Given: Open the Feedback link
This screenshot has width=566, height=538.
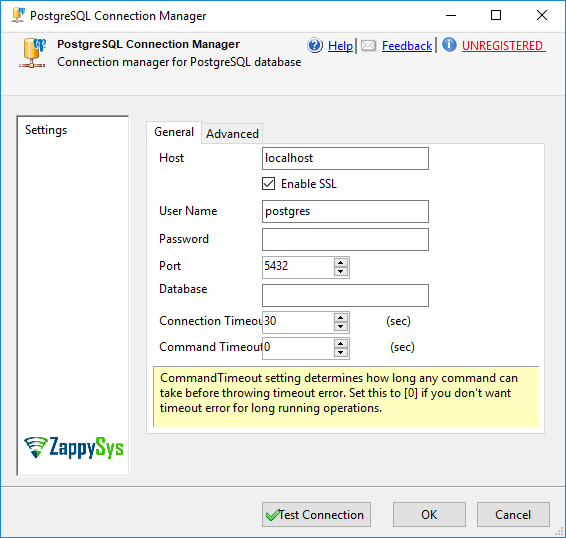Looking at the screenshot, I should click(x=407, y=46).
